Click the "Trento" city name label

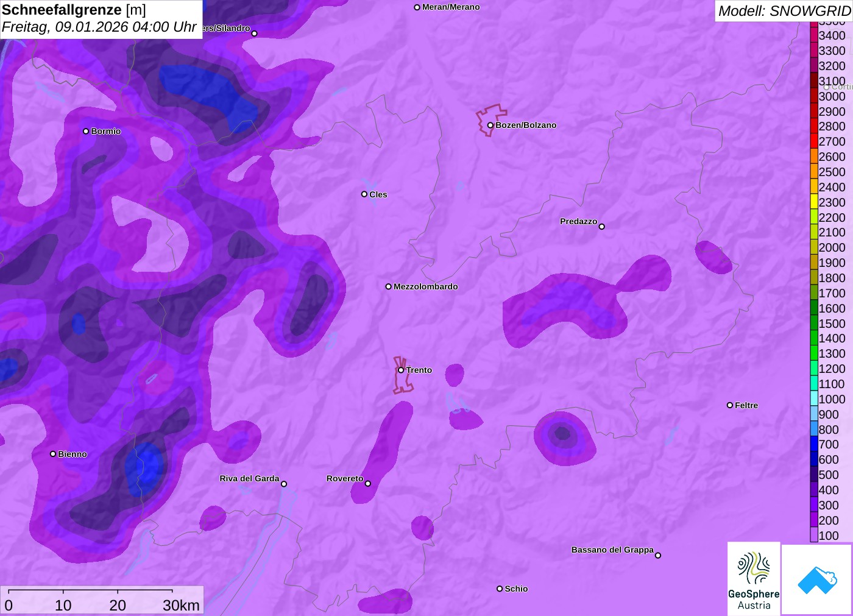tap(419, 370)
